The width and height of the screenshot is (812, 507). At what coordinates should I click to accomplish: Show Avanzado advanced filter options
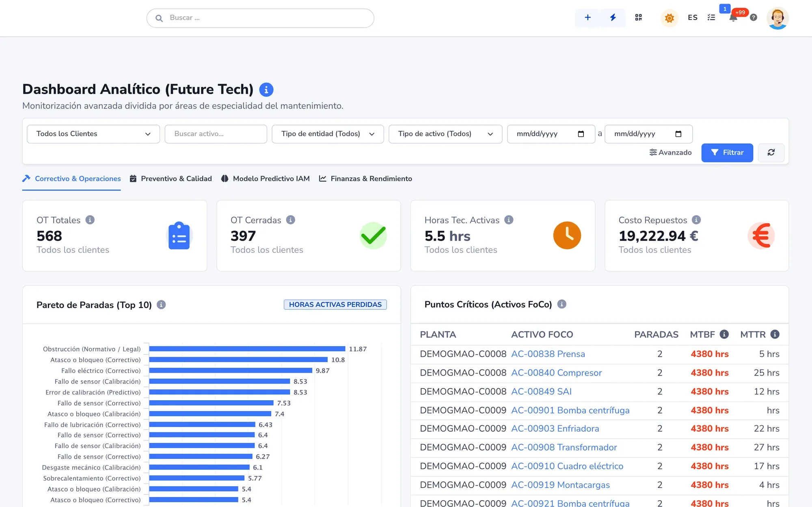(x=670, y=153)
